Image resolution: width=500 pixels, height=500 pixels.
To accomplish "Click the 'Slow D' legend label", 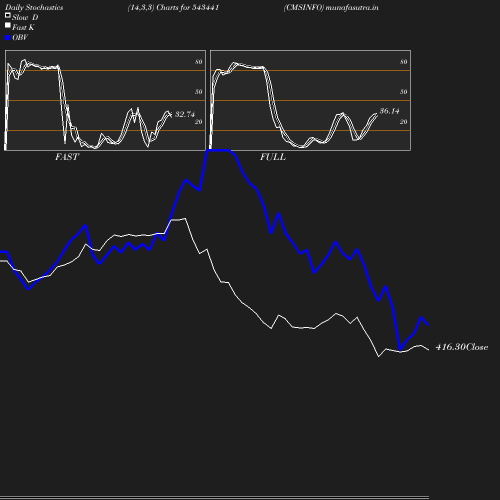I will 25,18.
